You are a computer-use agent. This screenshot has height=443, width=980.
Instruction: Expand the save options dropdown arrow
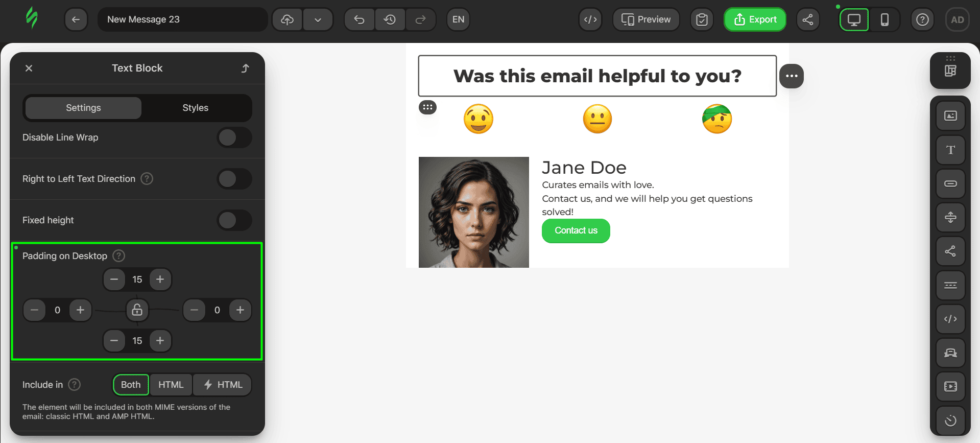(x=318, y=20)
